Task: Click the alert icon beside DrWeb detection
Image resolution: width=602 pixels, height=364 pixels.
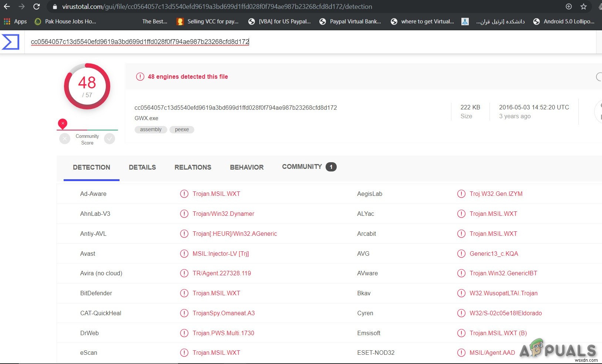Action: [184, 333]
